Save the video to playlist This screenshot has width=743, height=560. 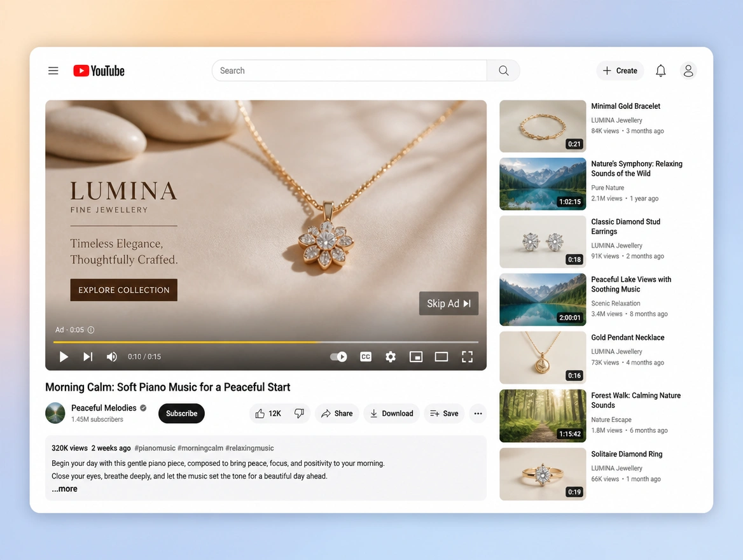pyautogui.click(x=444, y=414)
